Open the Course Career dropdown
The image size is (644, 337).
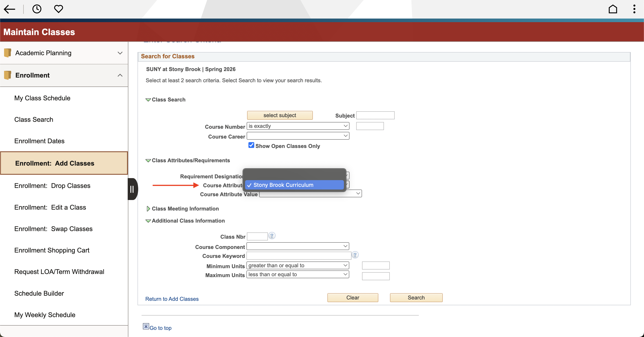(298, 136)
